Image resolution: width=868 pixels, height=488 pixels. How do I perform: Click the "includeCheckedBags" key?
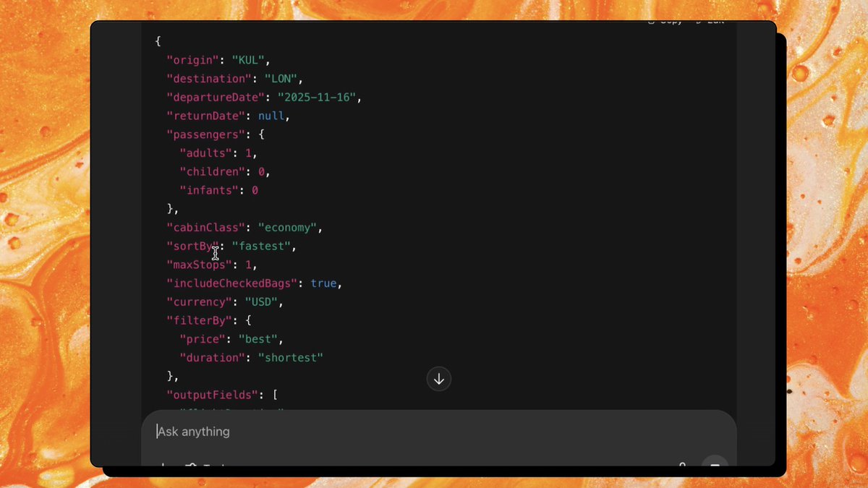point(232,283)
